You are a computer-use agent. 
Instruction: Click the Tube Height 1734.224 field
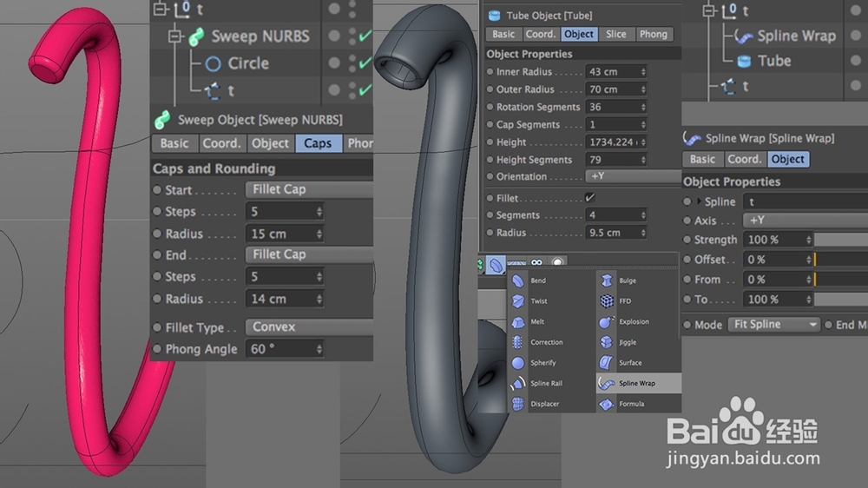click(615, 142)
